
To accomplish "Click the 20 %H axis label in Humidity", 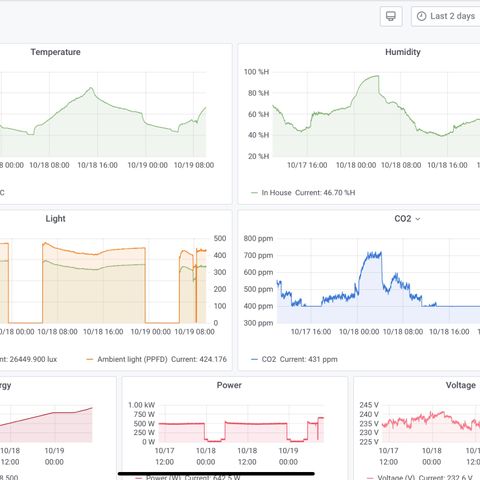I will [x=258, y=156].
